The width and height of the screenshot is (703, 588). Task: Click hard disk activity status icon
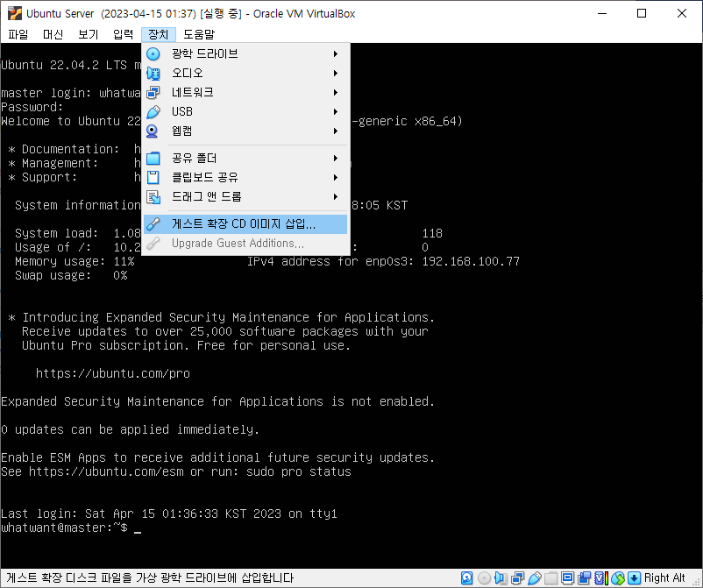[466, 578]
